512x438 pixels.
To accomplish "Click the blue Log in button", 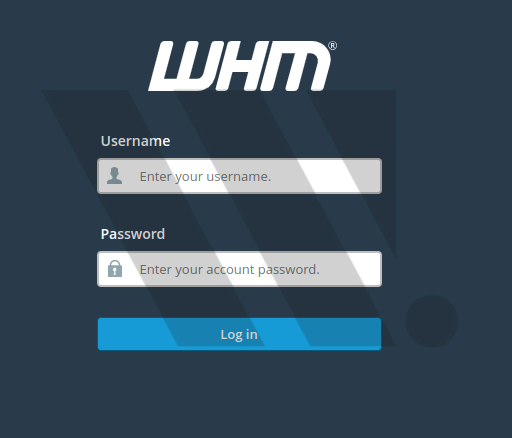I will click(239, 334).
